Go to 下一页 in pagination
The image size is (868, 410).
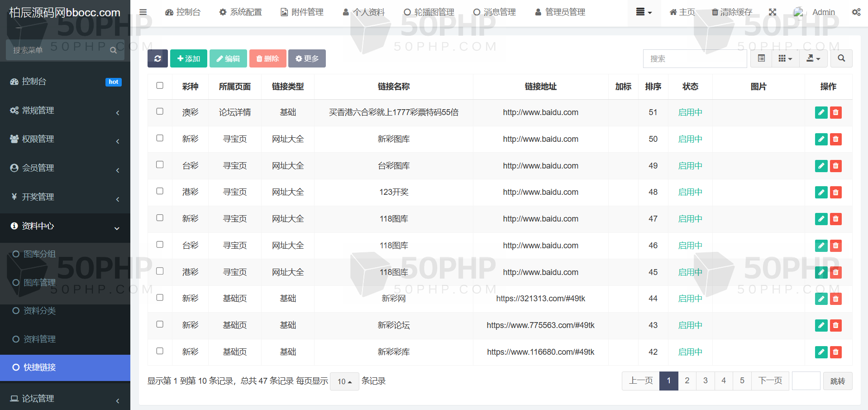coord(770,381)
